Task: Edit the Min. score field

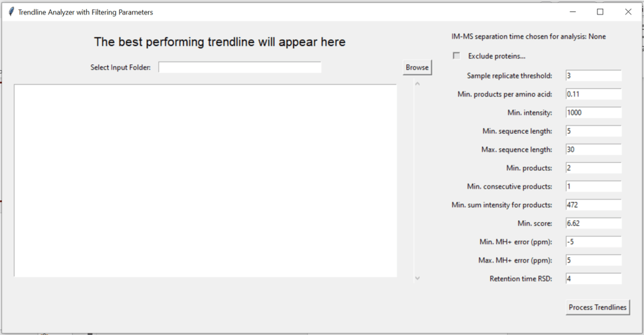Action: click(593, 223)
